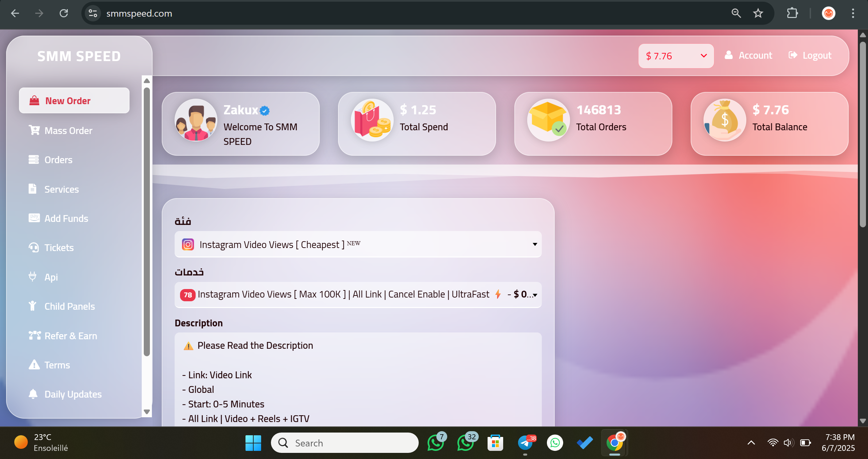Screen dimensions: 868x459
Task: Open the browser extensions puzzle icon
Action: coord(792,13)
